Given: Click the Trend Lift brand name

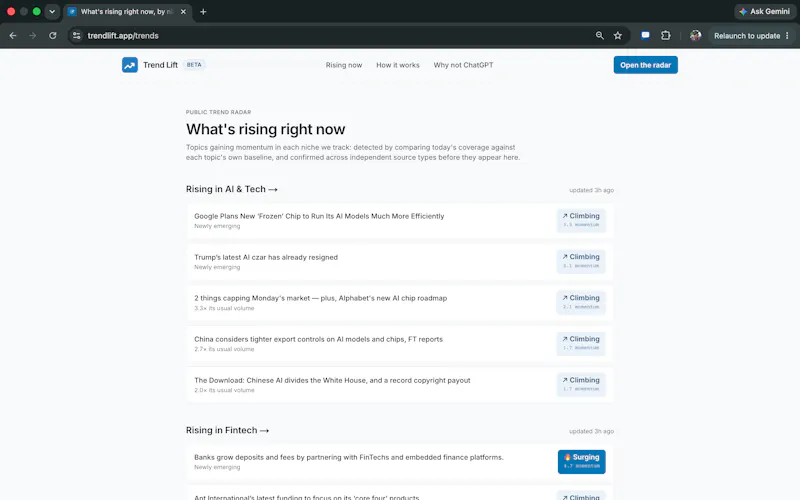Looking at the screenshot, I should tap(160, 65).
